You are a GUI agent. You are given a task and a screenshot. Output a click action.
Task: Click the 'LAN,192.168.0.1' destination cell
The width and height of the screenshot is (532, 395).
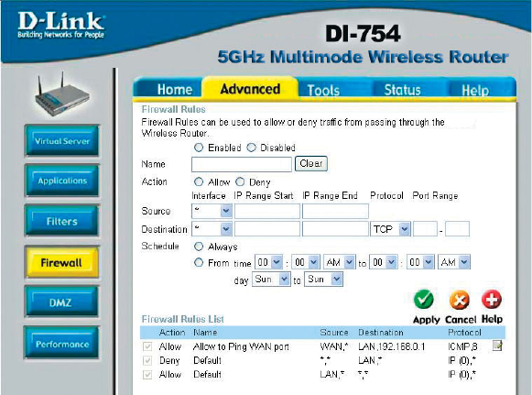[392, 346]
